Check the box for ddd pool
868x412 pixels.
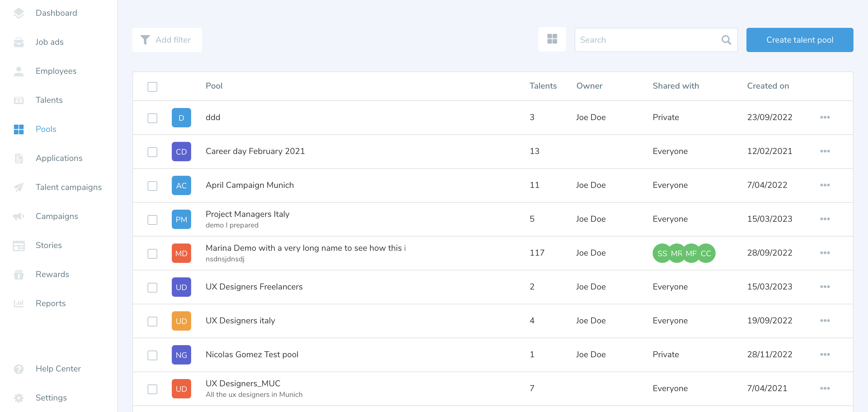[152, 118]
